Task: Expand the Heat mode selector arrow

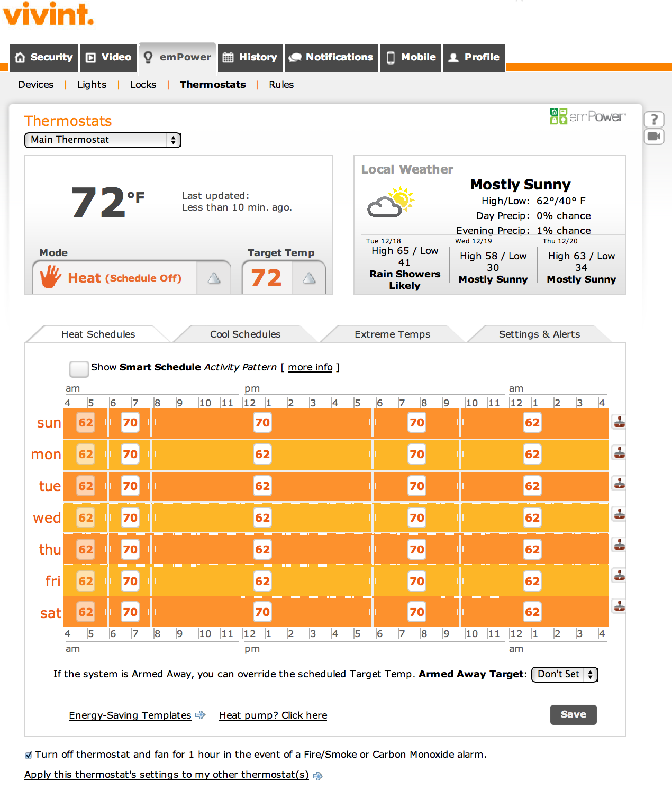Action: [214, 278]
